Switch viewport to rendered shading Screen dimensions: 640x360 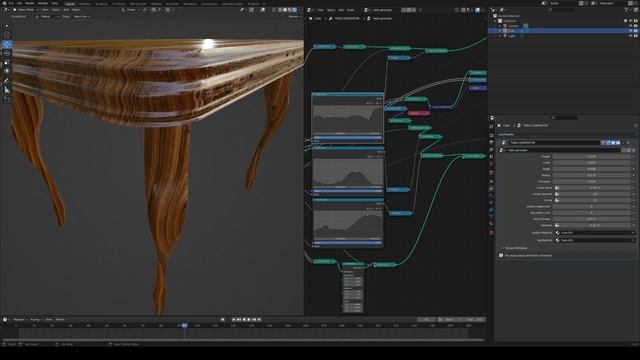[x=295, y=10]
